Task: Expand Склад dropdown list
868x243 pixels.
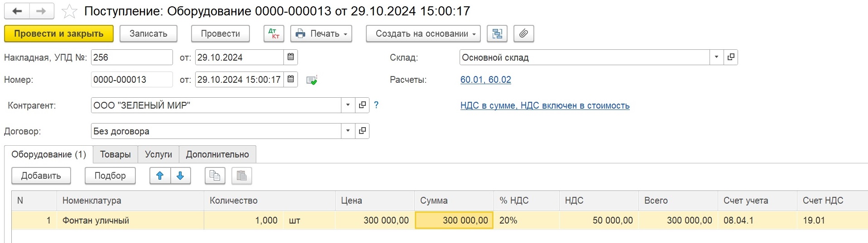Action: tap(716, 57)
